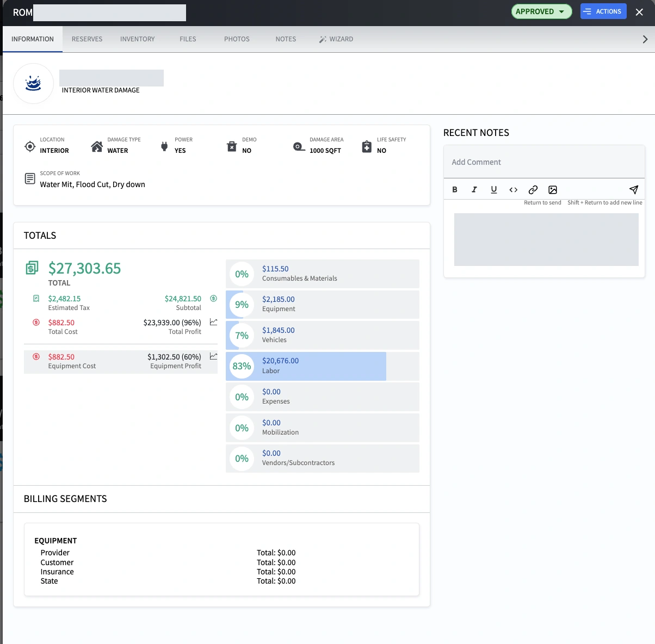Image resolution: width=655 pixels, height=644 pixels.
Task: Click the $2,482.15 Estimated Tax value
Action: click(64, 299)
